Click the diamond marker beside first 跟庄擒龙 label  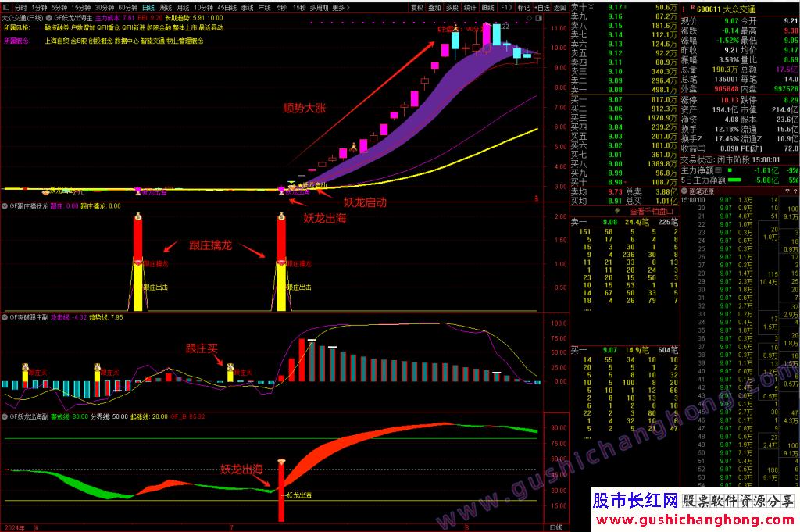coord(137,262)
